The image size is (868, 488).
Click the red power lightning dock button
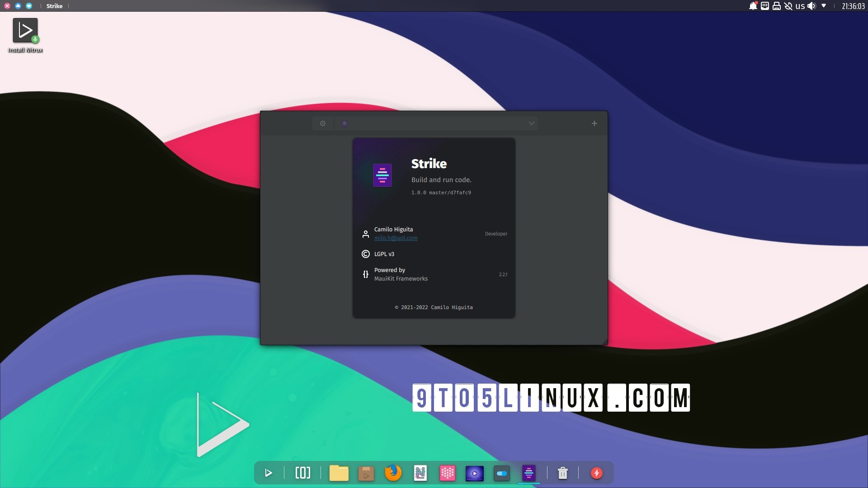point(596,473)
